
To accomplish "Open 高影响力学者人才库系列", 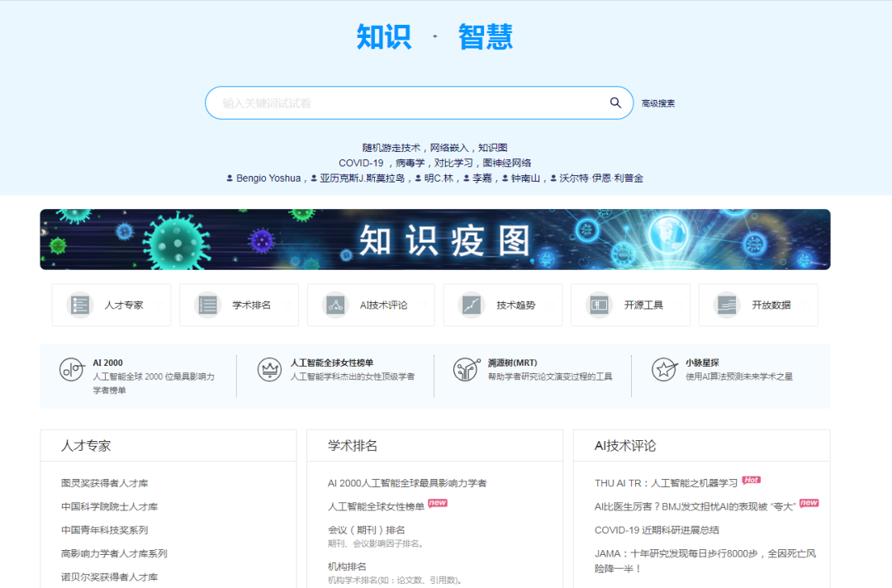I will pyautogui.click(x=114, y=553).
